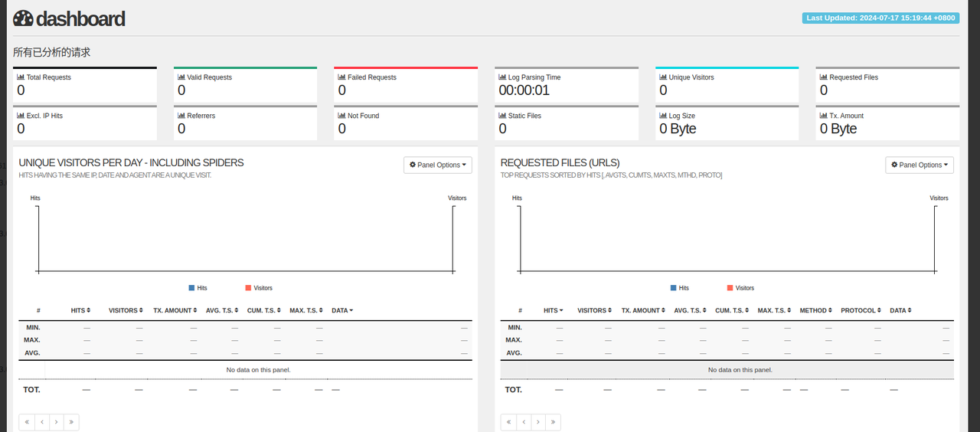
Task: Click the chart icon beside Tx. Amount
Action: (x=823, y=116)
